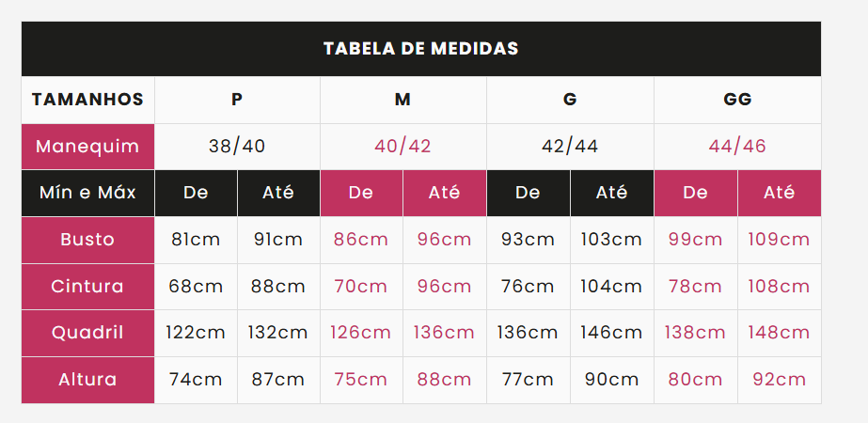Select the Mín e Máx label cell
Screen dimensions: 868x423
click(87, 194)
